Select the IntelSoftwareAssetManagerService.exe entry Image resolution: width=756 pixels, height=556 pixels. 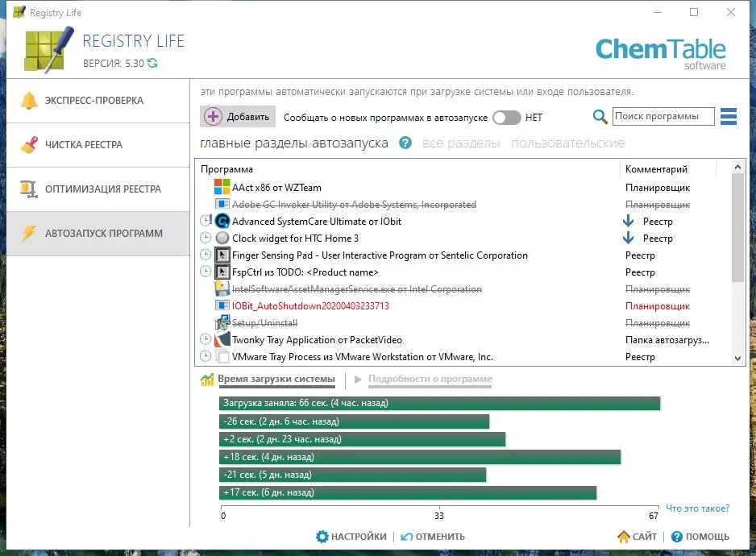[x=357, y=289]
